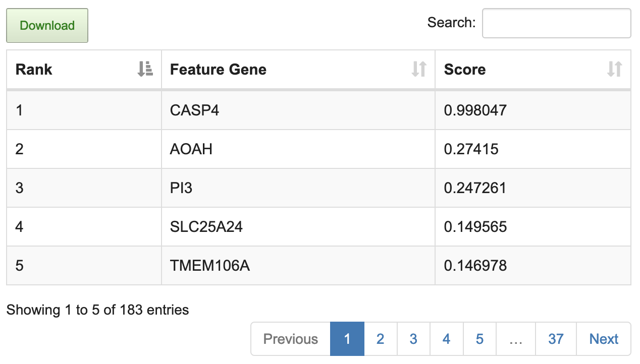Click the TMEM106A gene cell

coord(210,266)
